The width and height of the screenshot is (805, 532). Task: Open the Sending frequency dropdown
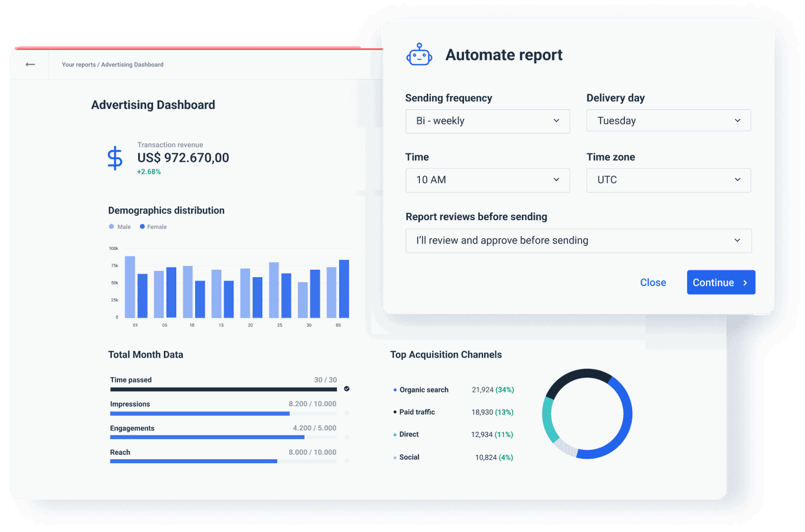[x=487, y=121]
